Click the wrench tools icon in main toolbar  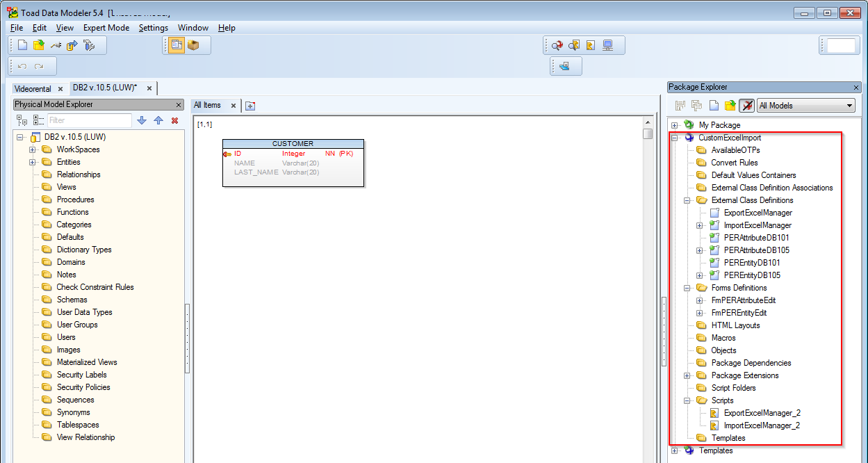[x=89, y=46]
